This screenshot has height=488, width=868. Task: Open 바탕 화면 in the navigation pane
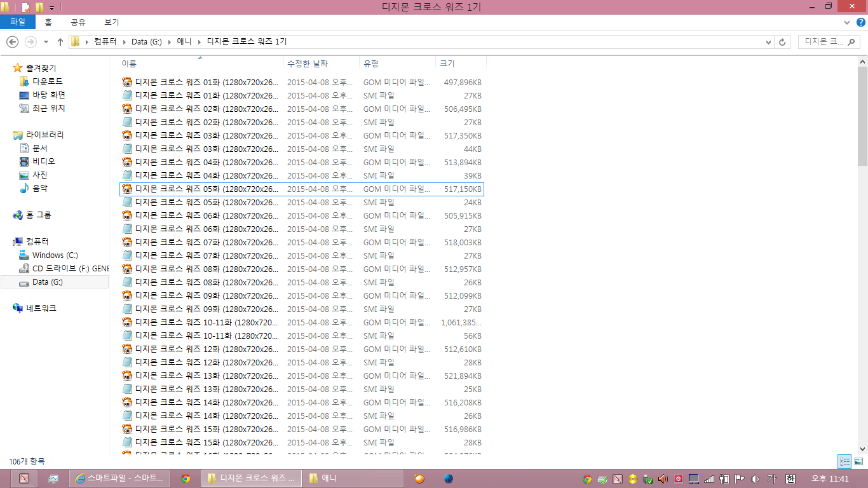click(x=49, y=95)
